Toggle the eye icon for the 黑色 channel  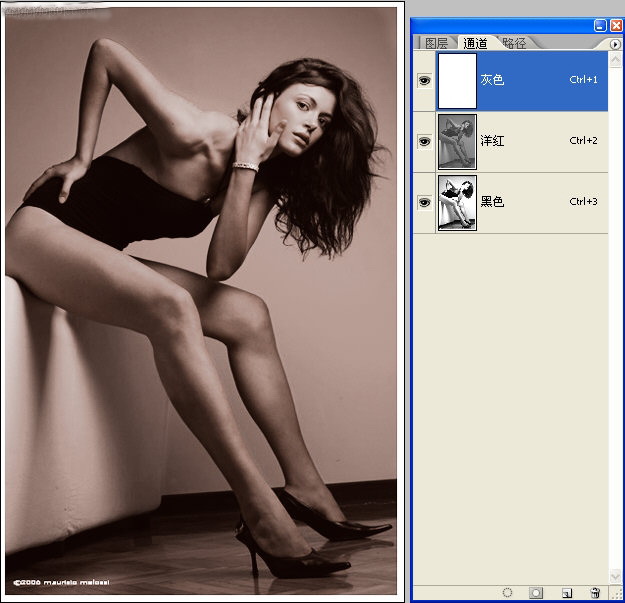424,202
